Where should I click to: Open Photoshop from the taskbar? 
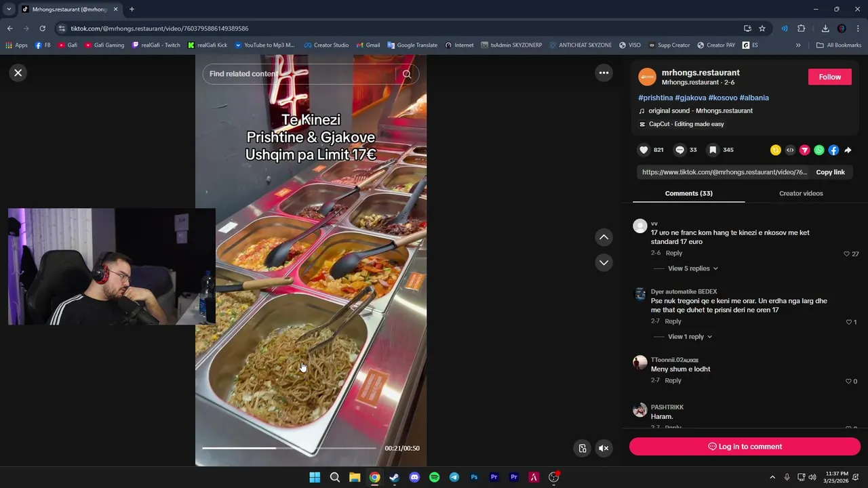474,477
